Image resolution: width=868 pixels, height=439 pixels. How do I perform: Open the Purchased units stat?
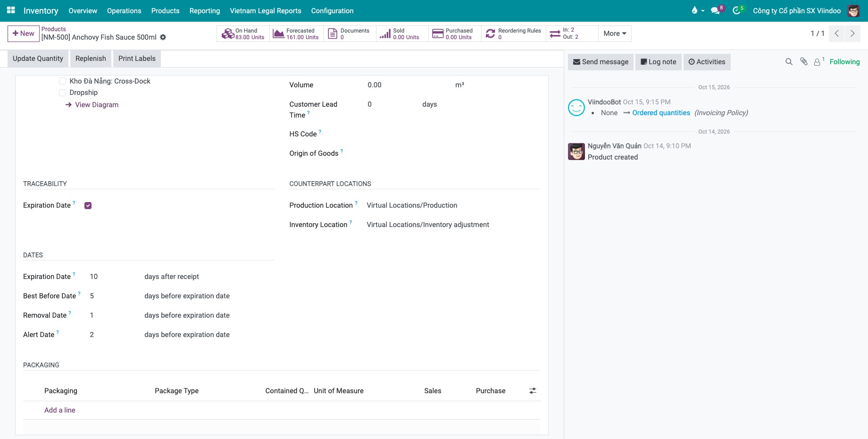pyautogui.click(x=455, y=34)
